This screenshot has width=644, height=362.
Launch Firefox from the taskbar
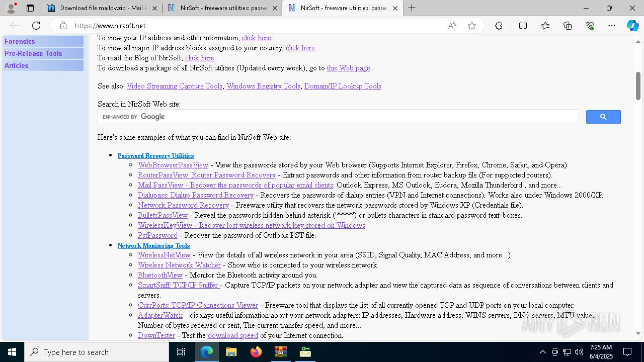[x=256, y=352]
